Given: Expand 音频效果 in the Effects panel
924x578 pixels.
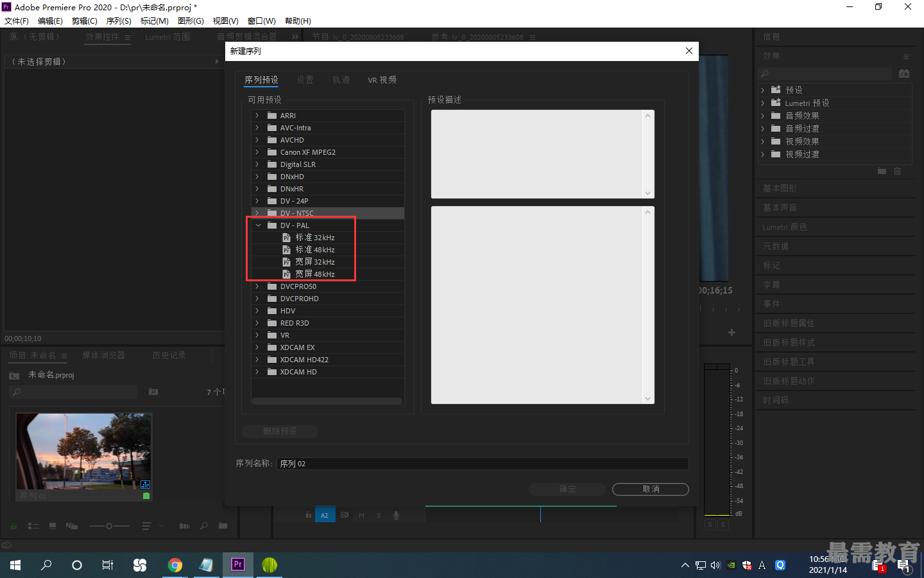Looking at the screenshot, I should [762, 116].
